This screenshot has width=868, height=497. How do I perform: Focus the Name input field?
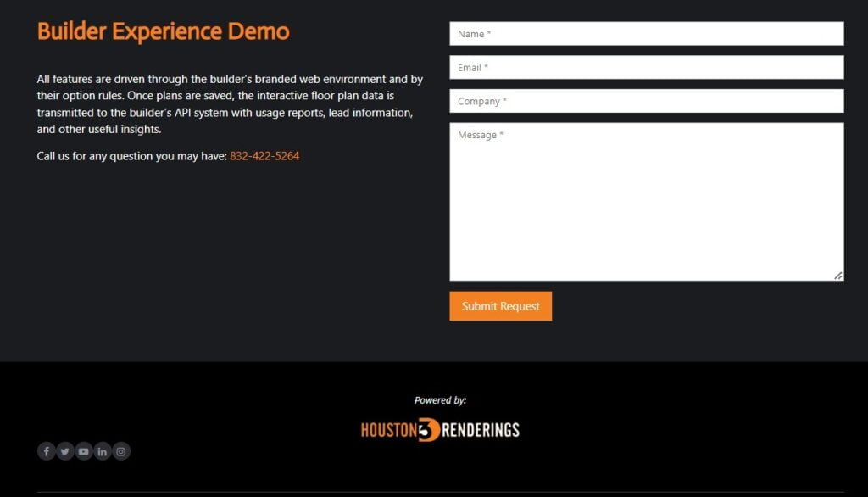pos(646,34)
